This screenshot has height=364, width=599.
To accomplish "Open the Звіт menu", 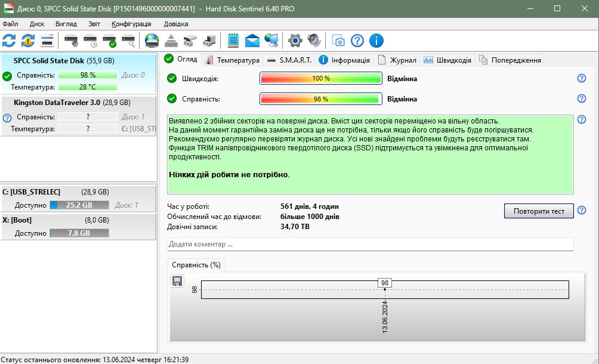I will pyautogui.click(x=94, y=24).
